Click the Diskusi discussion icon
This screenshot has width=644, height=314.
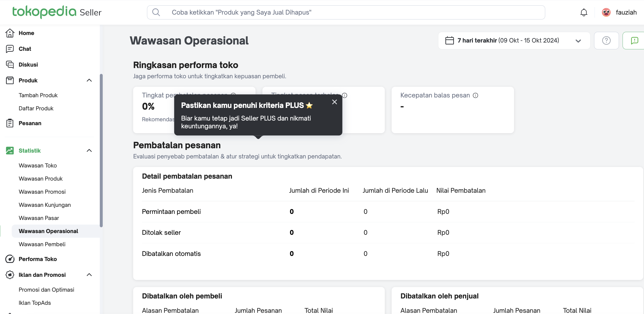[x=10, y=64]
